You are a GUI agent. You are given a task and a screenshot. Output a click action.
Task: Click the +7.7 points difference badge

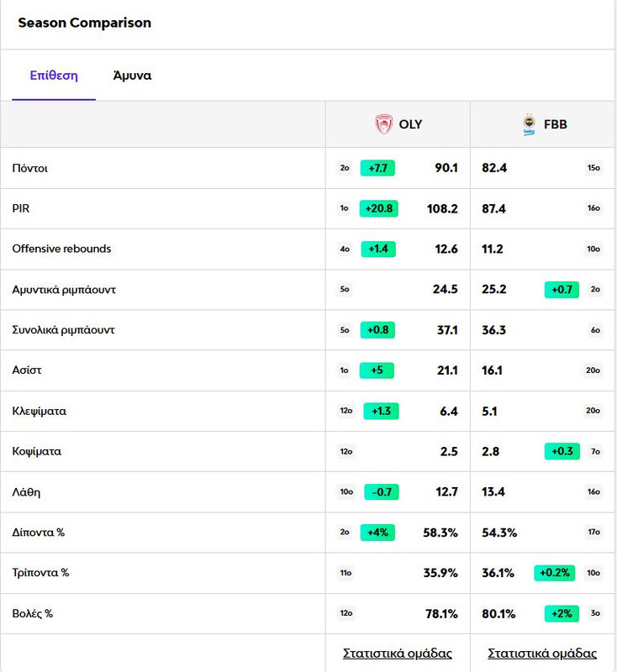[x=377, y=168]
